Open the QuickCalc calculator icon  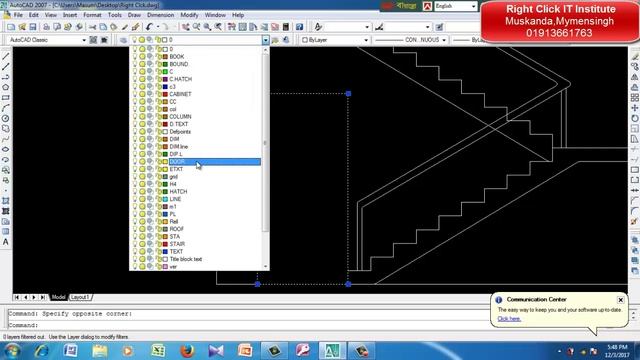point(286,27)
